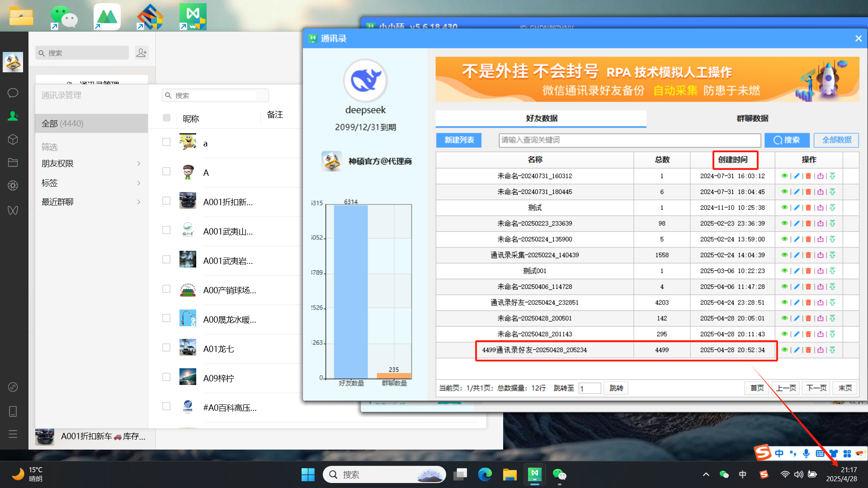The image size is (868, 488).
Task: View the 未命名-20250223_233639 list via eye icon
Action: pos(784,224)
